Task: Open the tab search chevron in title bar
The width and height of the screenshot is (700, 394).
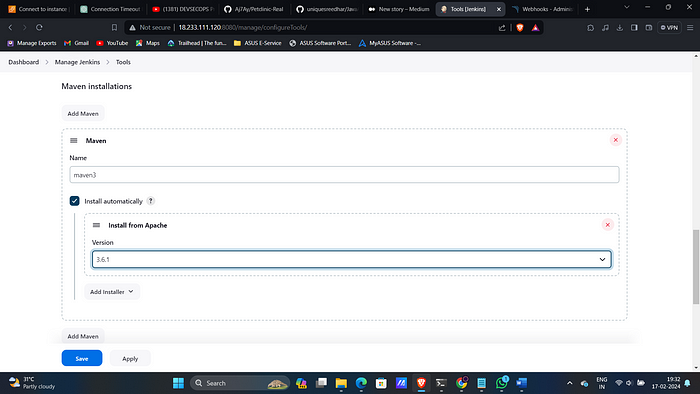Action: (x=627, y=8)
